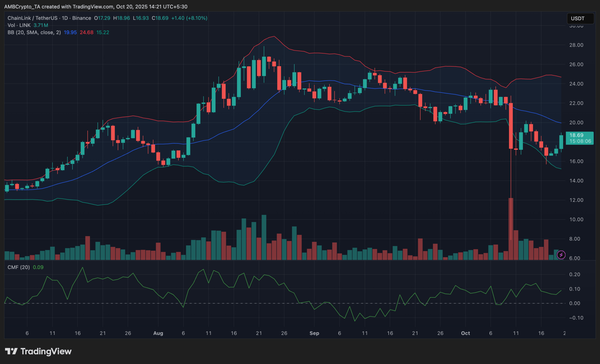Click the Oct label on time axis
Viewport: 600px width, 364px height.
pyautogui.click(x=465, y=333)
